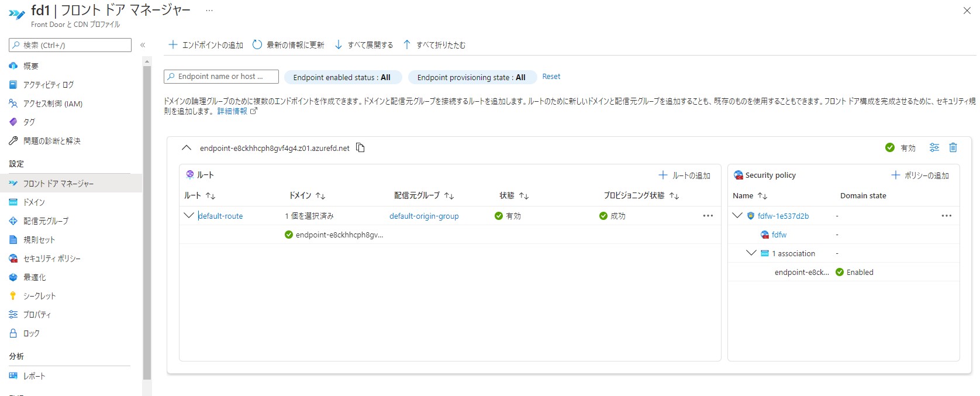
Task: Click the endpoint-e8ckhhcph8gvf4g4.z01.azurefd.net hostname
Action: point(275,148)
